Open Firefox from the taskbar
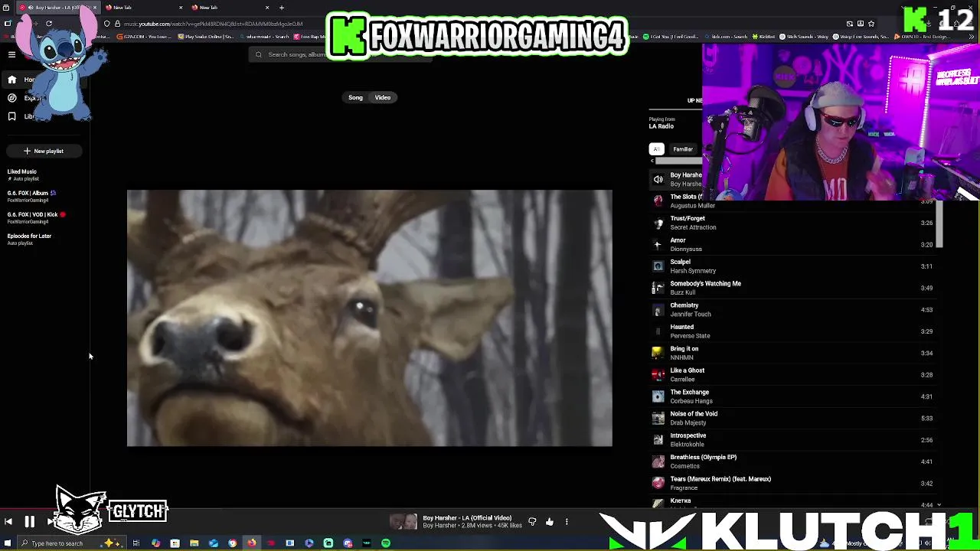Image resolution: width=980 pixels, height=551 pixels. click(251, 543)
